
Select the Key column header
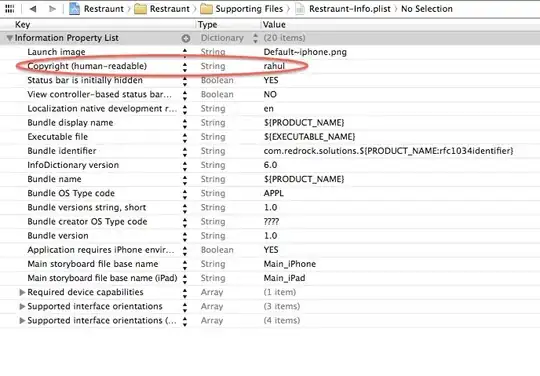22,24
